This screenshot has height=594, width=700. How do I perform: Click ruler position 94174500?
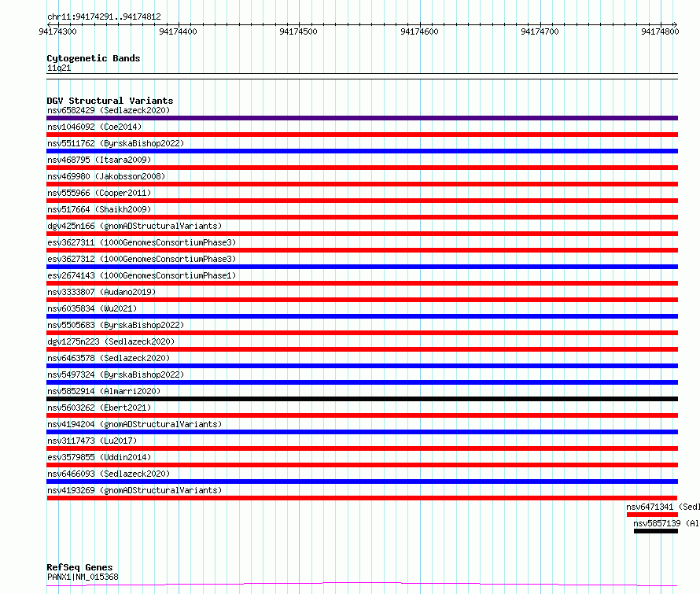click(x=298, y=31)
